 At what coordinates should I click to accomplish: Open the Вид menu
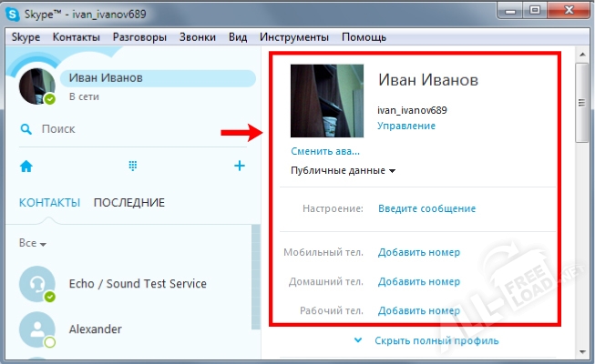pyautogui.click(x=238, y=37)
